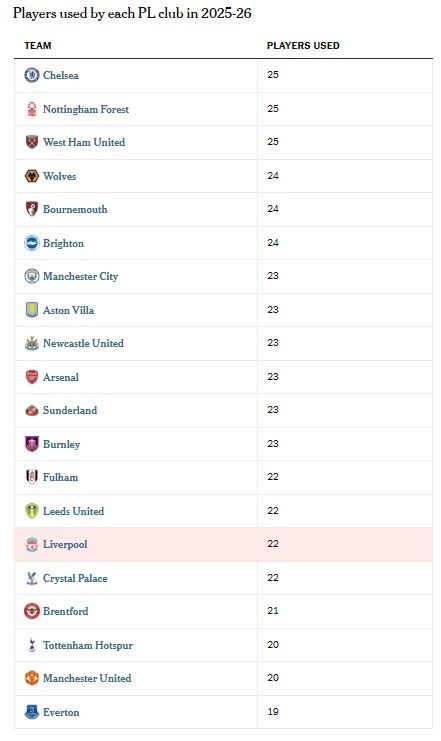This screenshot has height=741, width=441.
Task: Select the highlighted Liverpool row
Action: (x=223, y=544)
